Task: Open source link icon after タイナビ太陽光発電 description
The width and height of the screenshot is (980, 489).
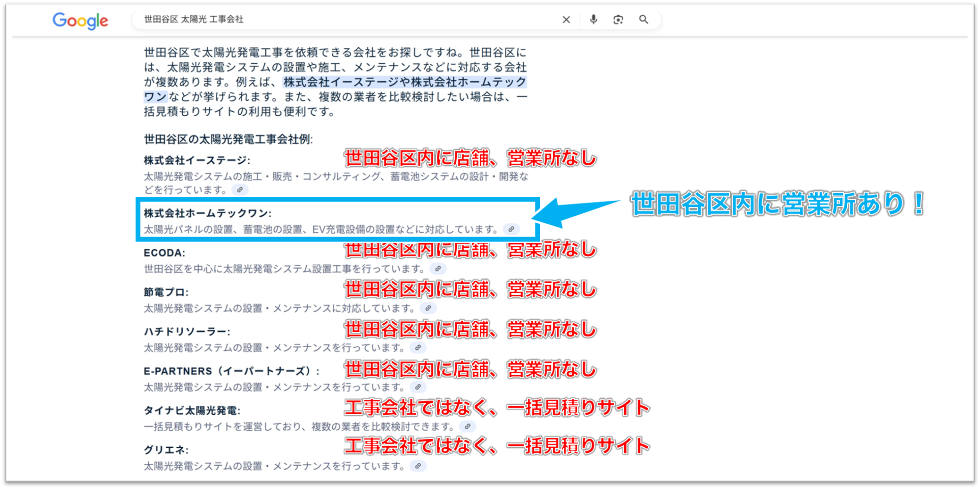Action: point(468,426)
